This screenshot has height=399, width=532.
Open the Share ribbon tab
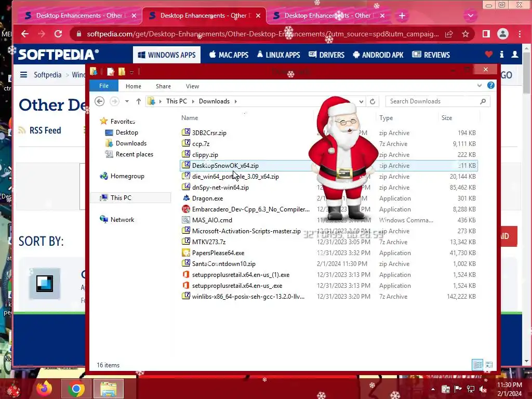163,86
